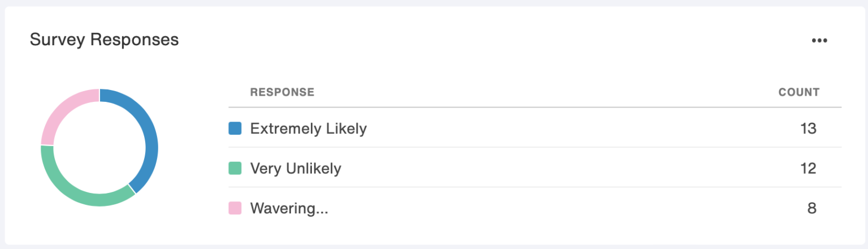This screenshot has height=249, width=868.
Task: Click the blue Extremely Likely legend square
Action: (235, 128)
